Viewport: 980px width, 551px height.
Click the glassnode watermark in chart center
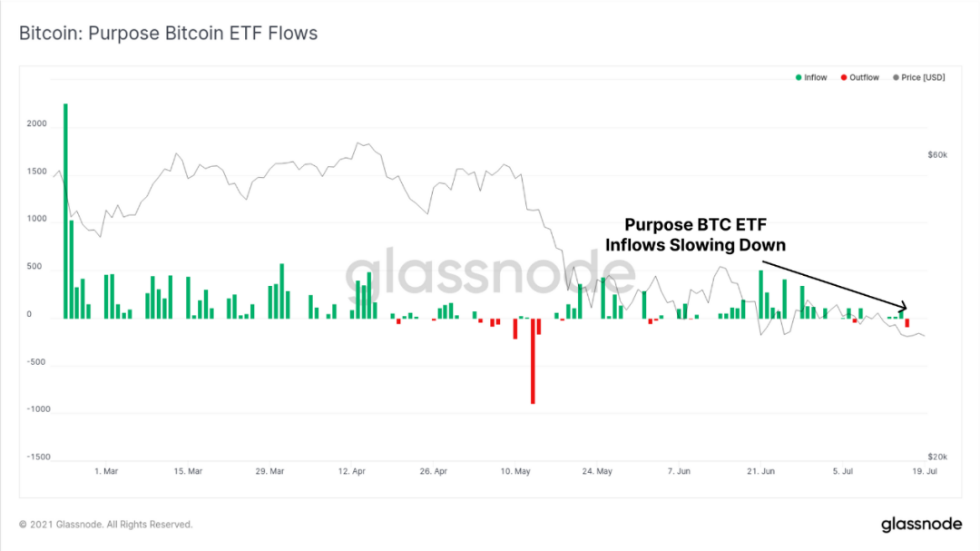coord(490,274)
